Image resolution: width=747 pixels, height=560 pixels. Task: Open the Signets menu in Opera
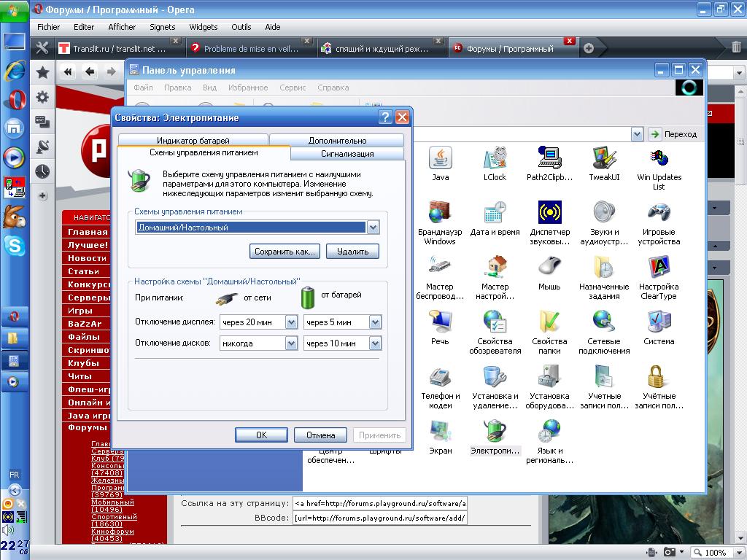[162, 27]
